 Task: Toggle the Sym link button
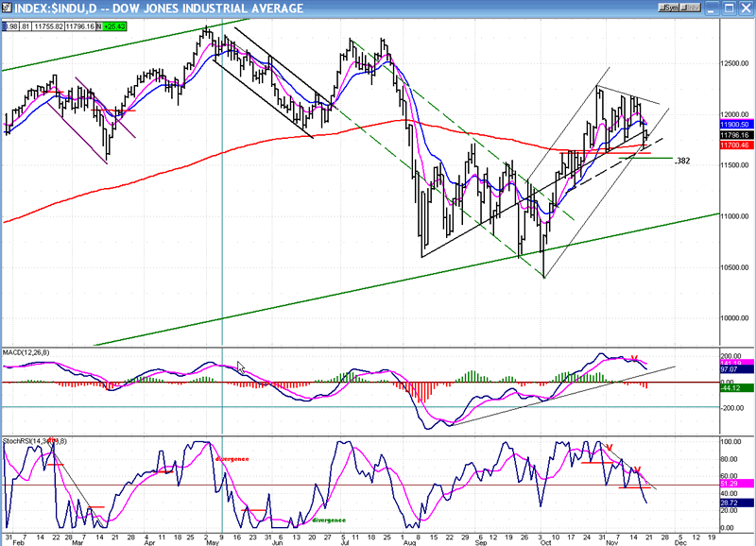pyautogui.click(x=668, y=9)
